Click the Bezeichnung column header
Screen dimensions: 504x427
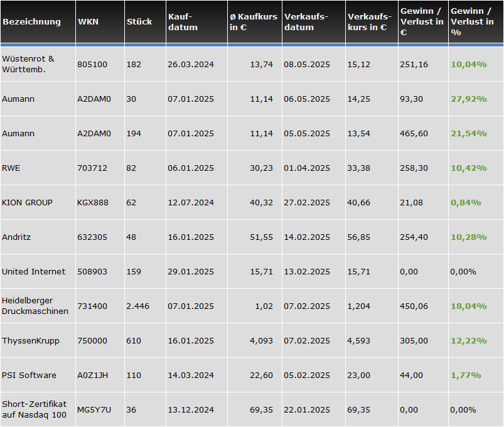coord(31,22)
